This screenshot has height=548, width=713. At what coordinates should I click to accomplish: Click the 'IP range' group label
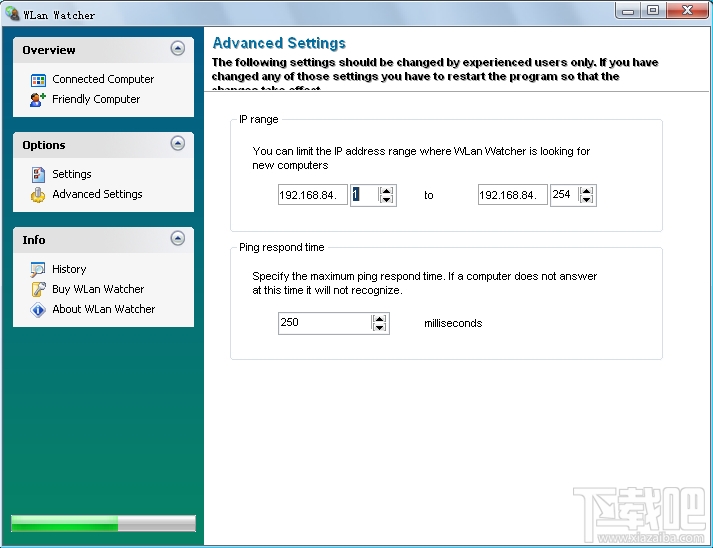pos(259,119)
